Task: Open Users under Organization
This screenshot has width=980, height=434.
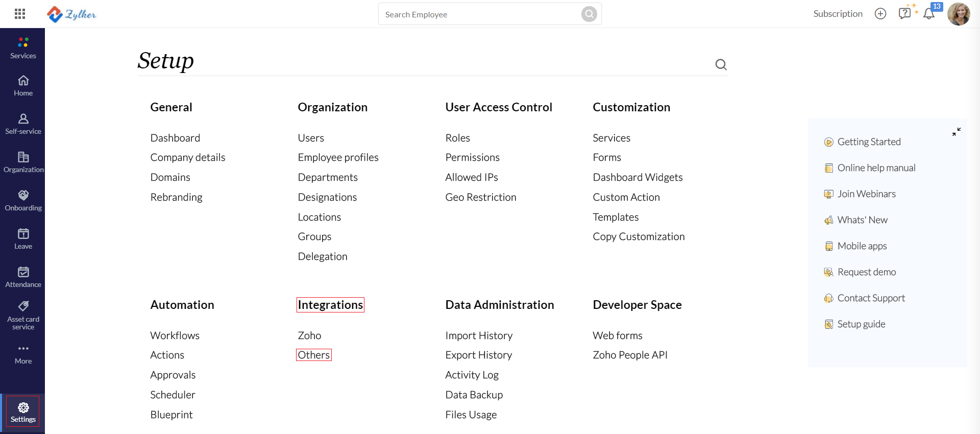Action: click(x=311, y=138)
